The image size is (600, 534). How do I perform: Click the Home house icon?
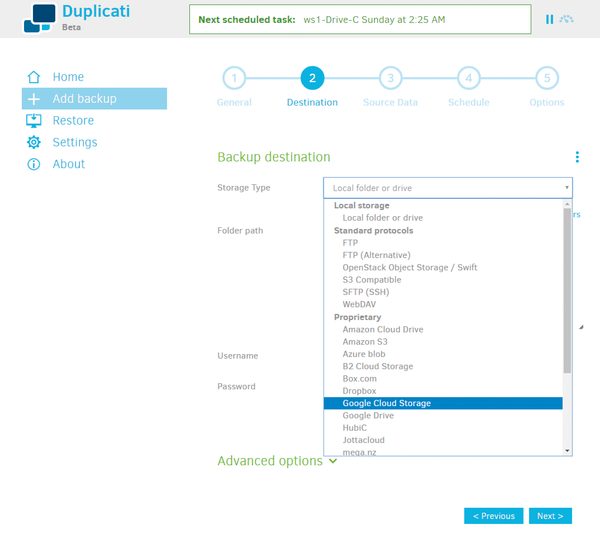pos(34,77)
